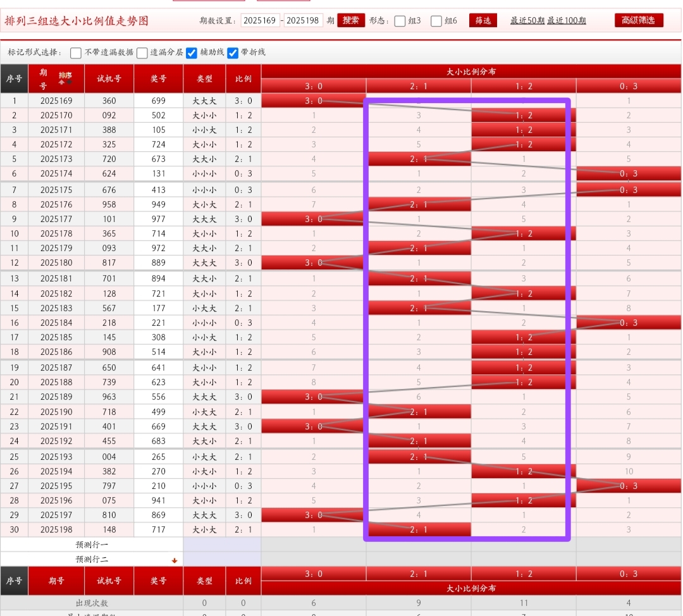Viewport: 683px width, 616px height.
Task: Open 高级筛选 advanced filter
Action: click(x=639, y=20)
